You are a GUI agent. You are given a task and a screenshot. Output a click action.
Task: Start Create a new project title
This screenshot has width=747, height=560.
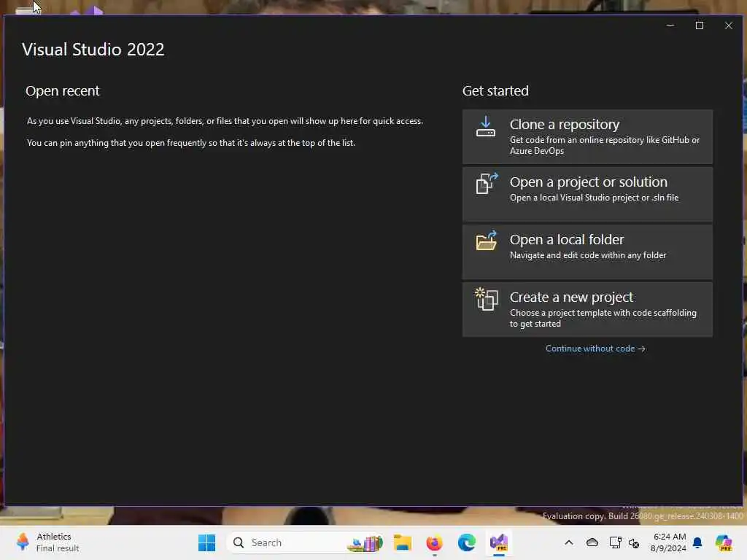pos(571,297)
